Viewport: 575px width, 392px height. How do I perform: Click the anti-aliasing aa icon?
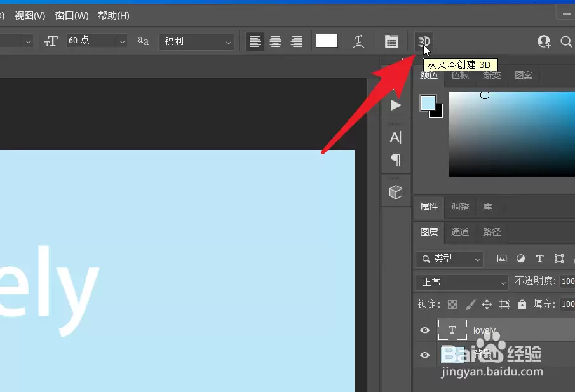pyautogui.click(x=143, y=41)
